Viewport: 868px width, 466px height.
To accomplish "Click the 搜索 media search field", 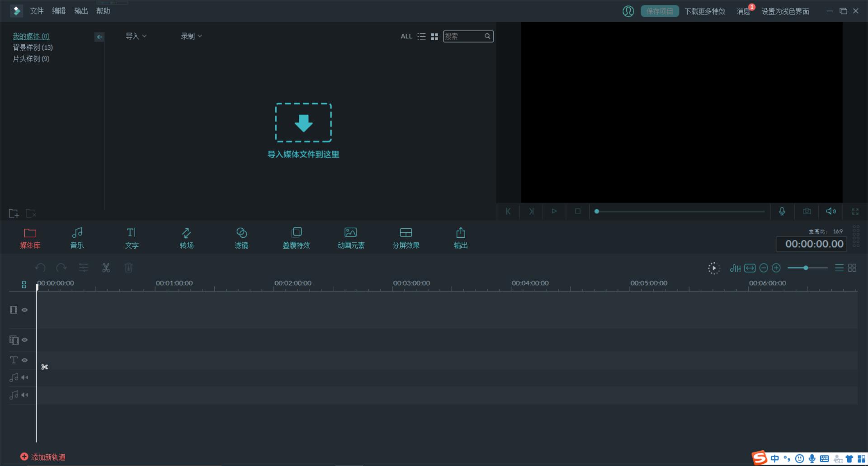I will click(x=463, y=36).
